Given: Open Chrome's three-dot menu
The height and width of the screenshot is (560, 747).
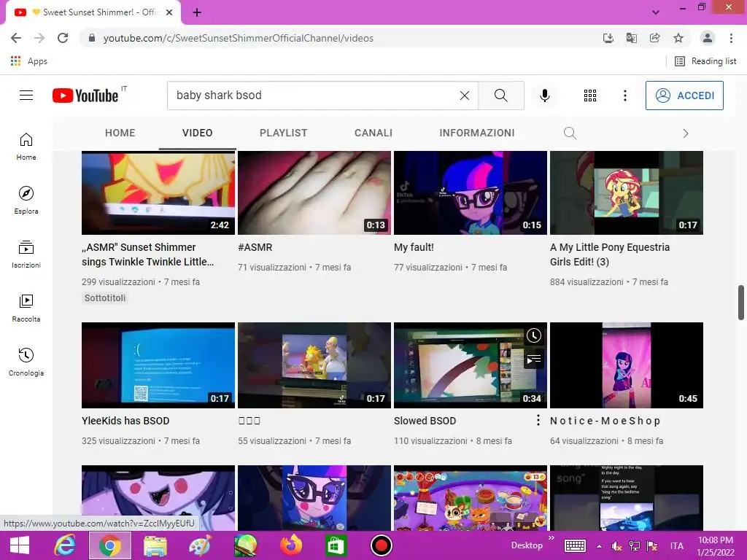Looking at the screenshot, I should tap(731, 38).
